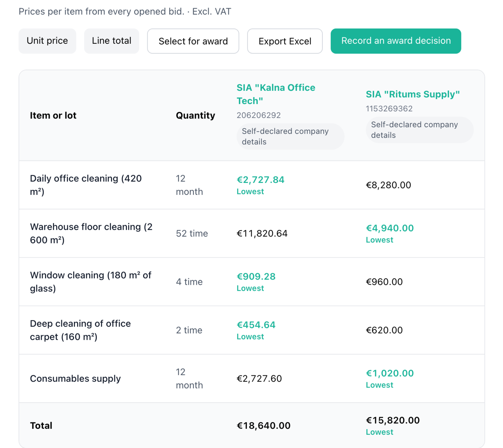Click the €18,640.00 total
This screenshot has height=448, width=503.
[263, 426]
